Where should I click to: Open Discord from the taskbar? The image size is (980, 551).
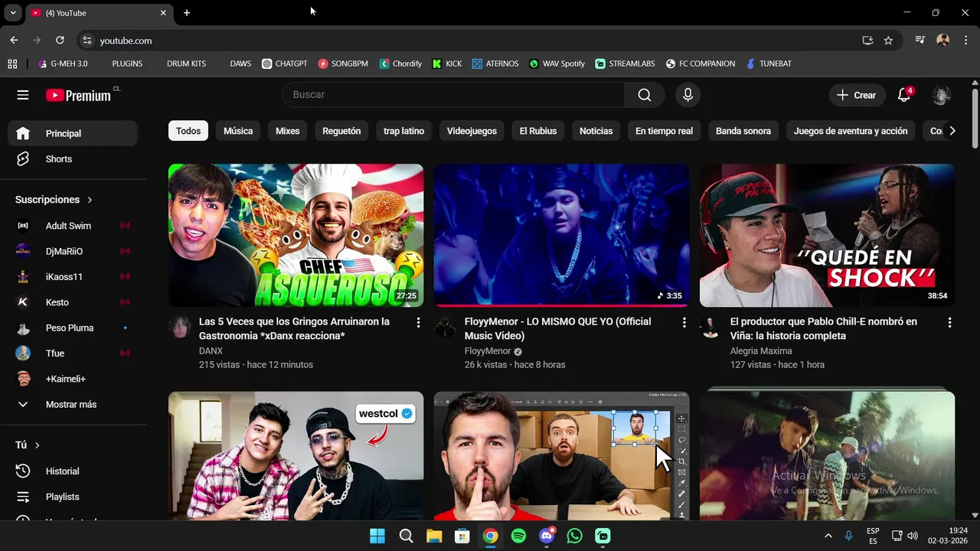coord(547,536)
